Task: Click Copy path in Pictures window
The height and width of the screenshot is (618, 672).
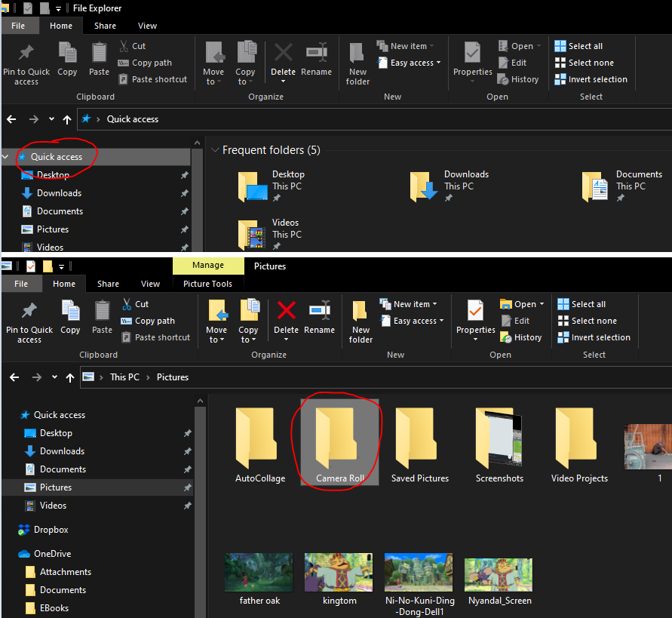Action: click(149, 321)
